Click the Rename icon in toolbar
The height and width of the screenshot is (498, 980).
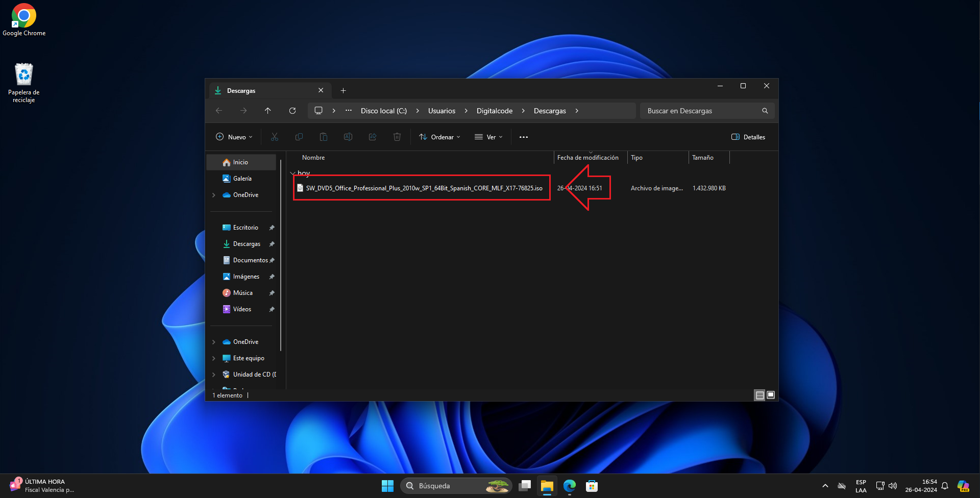(348, 137)
